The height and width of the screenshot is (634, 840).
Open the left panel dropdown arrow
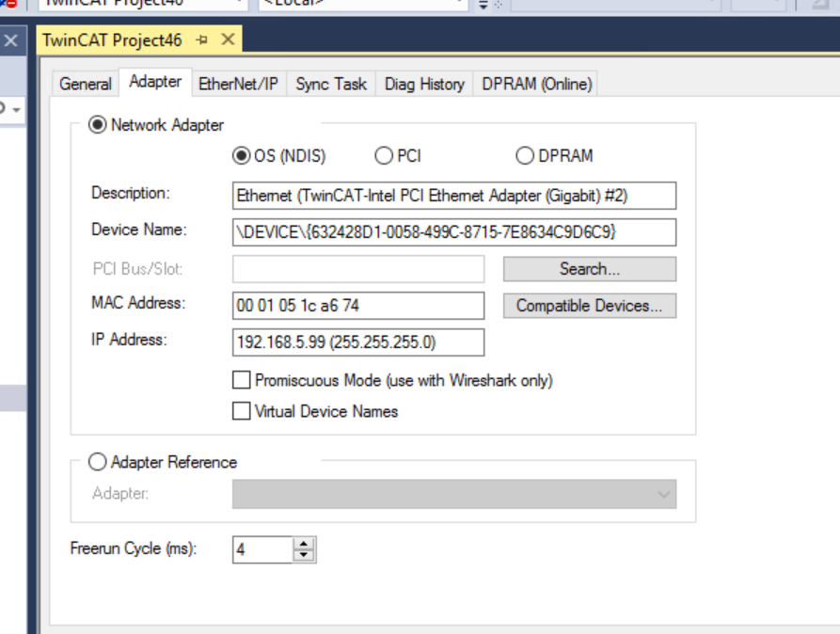tap(17, 110)
